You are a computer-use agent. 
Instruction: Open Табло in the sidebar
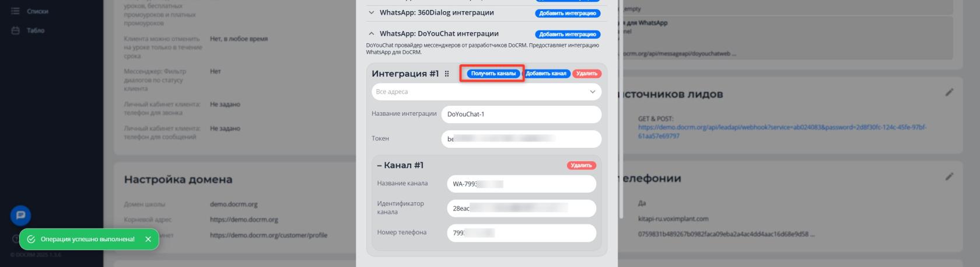tap(35, 30)
